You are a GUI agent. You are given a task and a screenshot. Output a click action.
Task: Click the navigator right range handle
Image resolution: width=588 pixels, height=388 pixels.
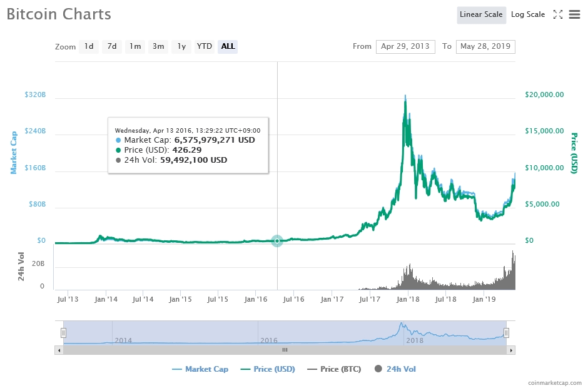point(507,332)
